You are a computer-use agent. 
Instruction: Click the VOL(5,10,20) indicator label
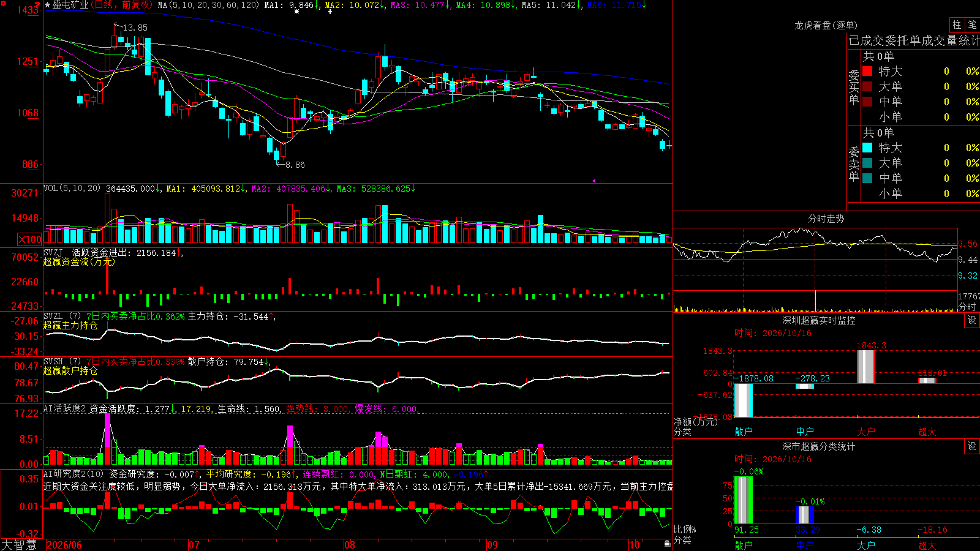point(72,189)
